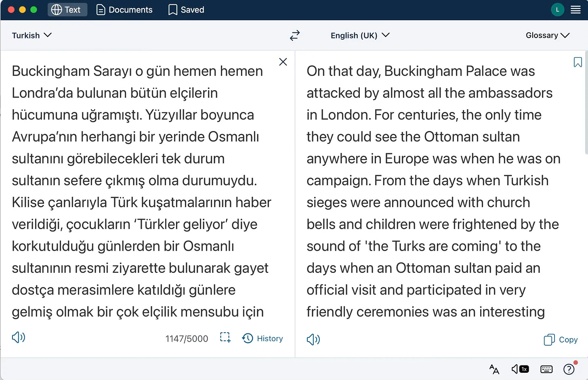Switch to the Documents tab
The image size is (588, 380).
click(124, 9)
